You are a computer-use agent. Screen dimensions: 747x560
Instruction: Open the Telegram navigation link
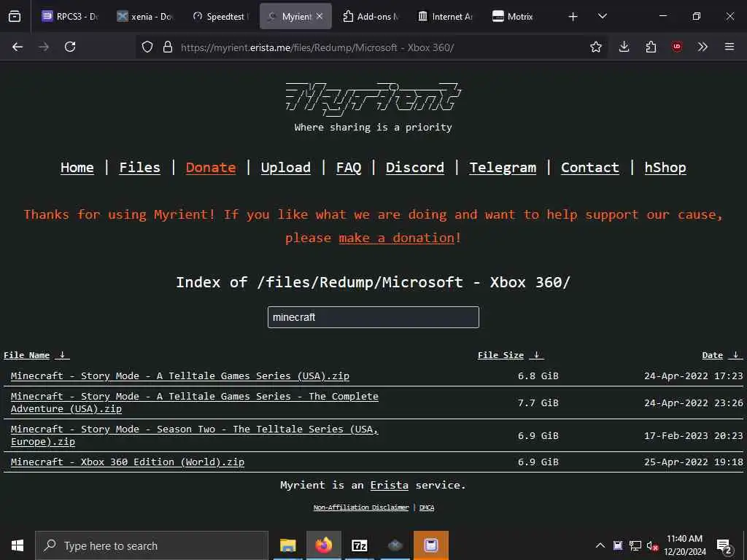[x=503, y=168]
